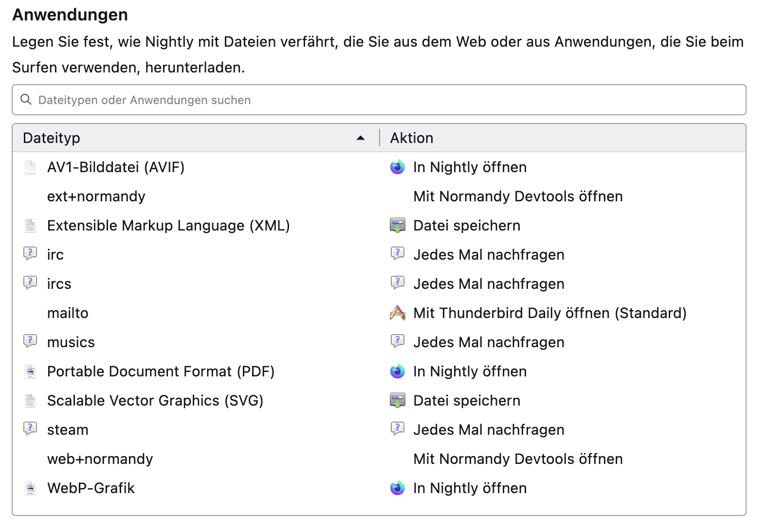Select the mailto file type row

click(68, 313)
